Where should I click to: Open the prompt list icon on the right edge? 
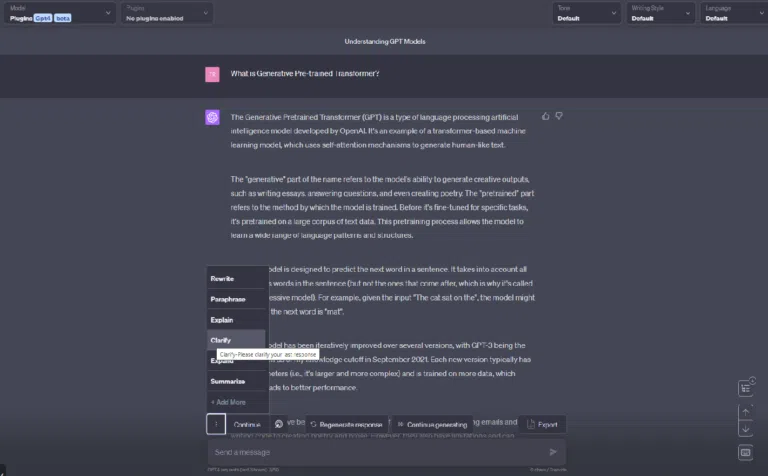click(746, 388)
